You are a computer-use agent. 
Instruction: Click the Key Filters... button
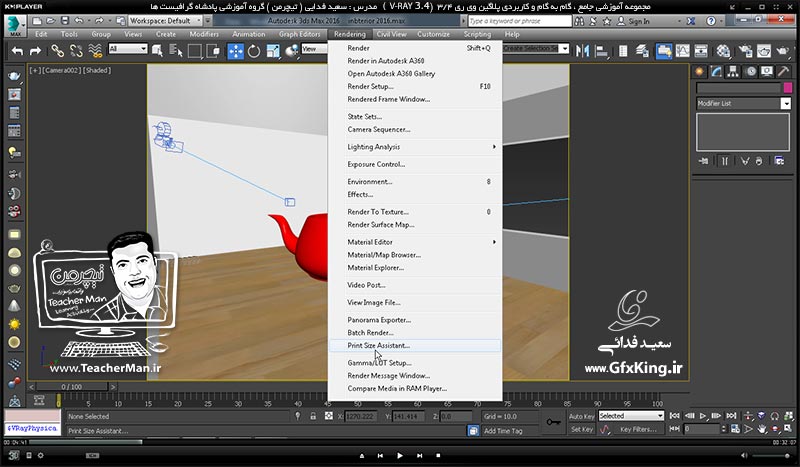[x=638, y=429]
